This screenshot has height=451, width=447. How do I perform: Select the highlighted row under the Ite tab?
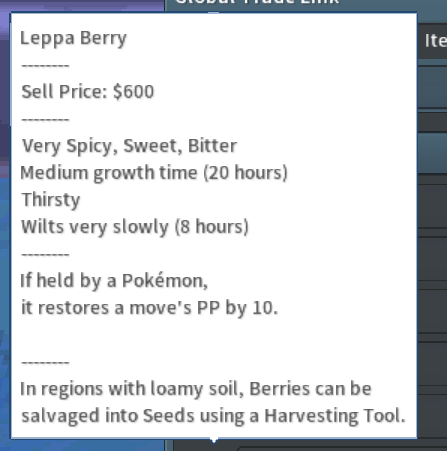[432, 87]
